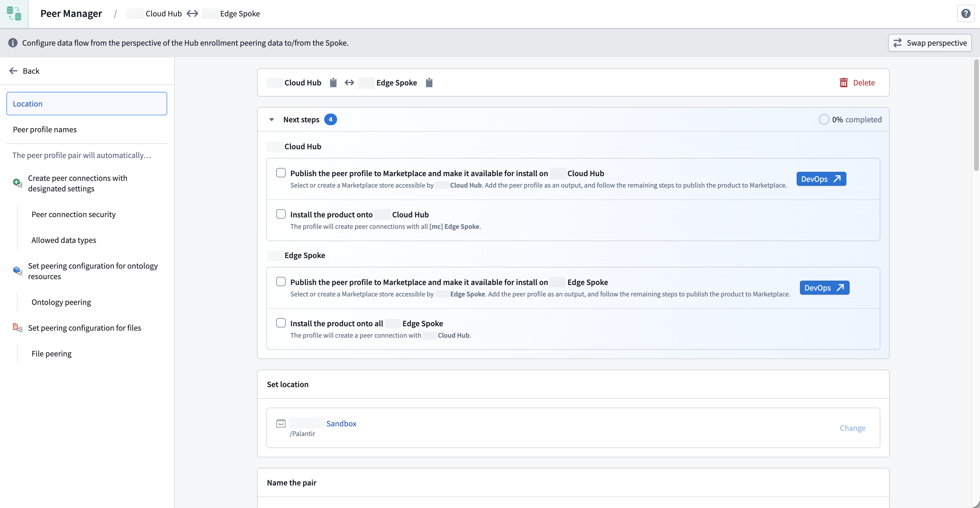Check Install the product onto Cloud Hub
This screenshot has width=980, height=508.
pos(281,214)
